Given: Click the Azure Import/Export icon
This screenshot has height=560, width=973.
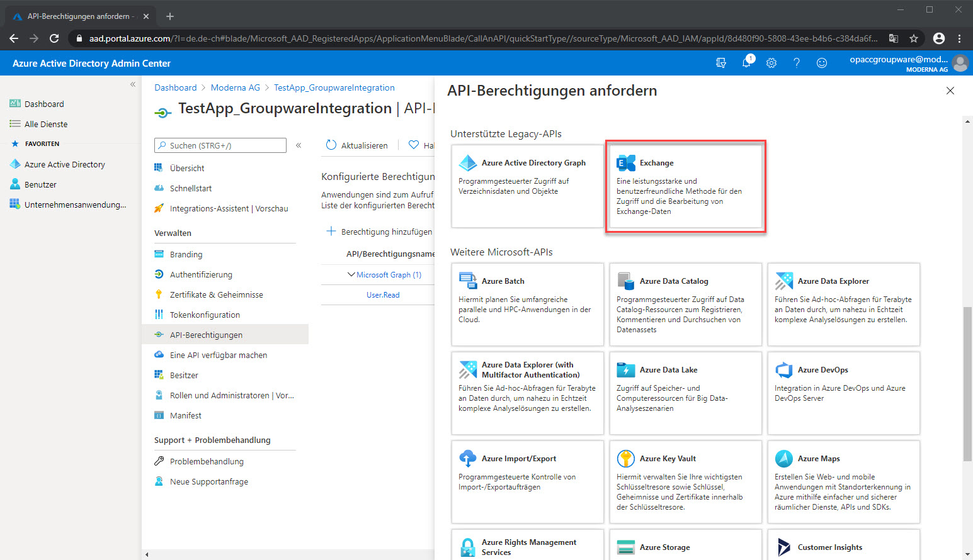Looking at the screenshot, I should click(468, 459).
